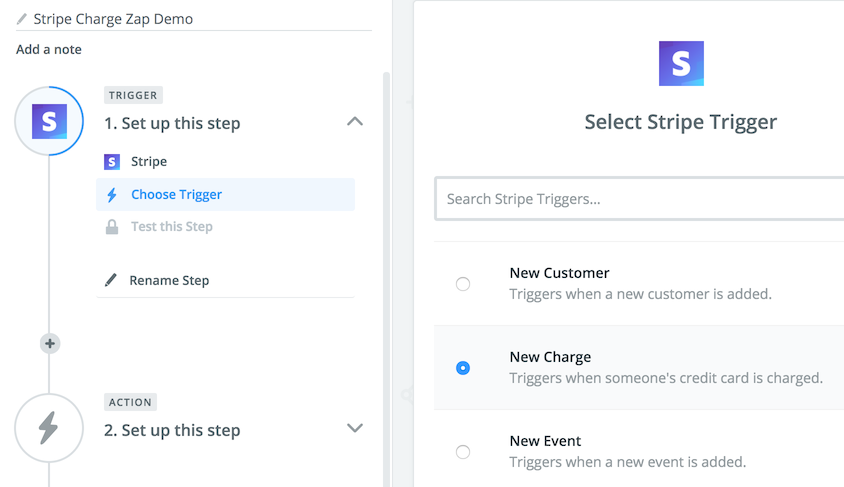Image resolution: width=844 pixels, height=487 pixels.
Task: Expand step 2 with the down chevron
Action: click(355, 428)
